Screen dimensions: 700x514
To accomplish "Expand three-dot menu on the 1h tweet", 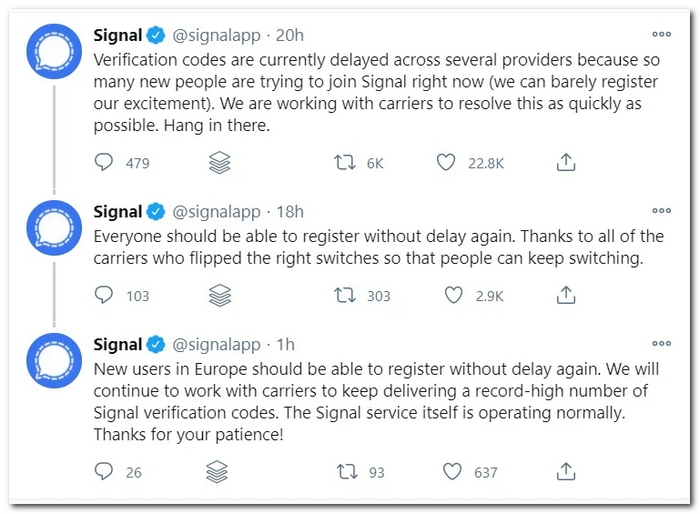I will tap(661, 344).
